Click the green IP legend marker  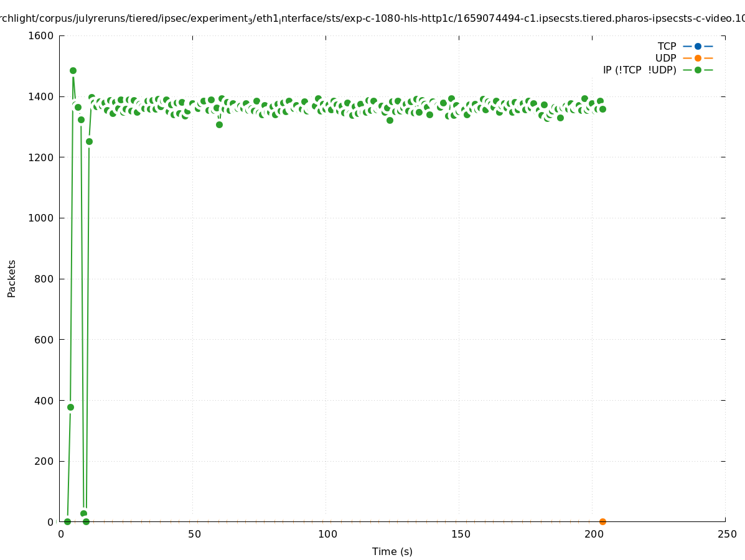(698, 70)
